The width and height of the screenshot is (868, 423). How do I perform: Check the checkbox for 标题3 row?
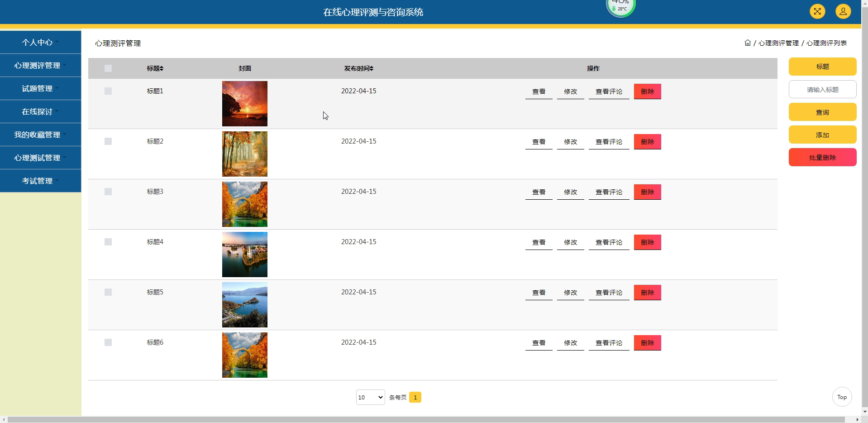point(108,192)
